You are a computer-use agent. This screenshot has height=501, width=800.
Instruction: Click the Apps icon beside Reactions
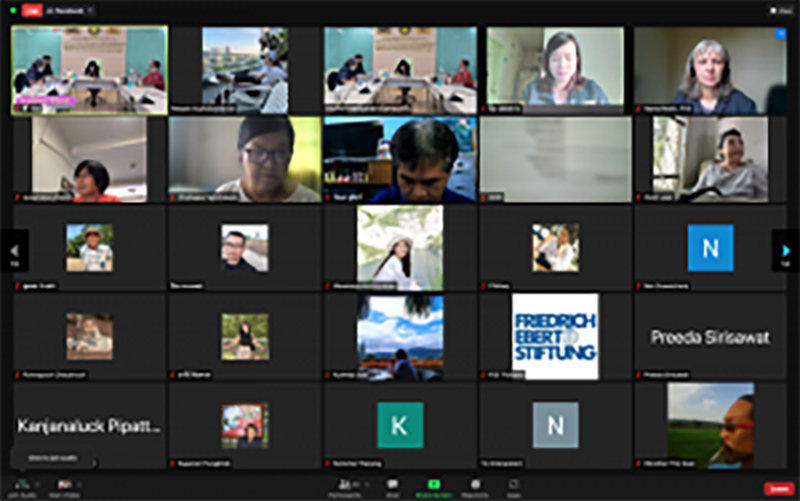coord(513,486)
